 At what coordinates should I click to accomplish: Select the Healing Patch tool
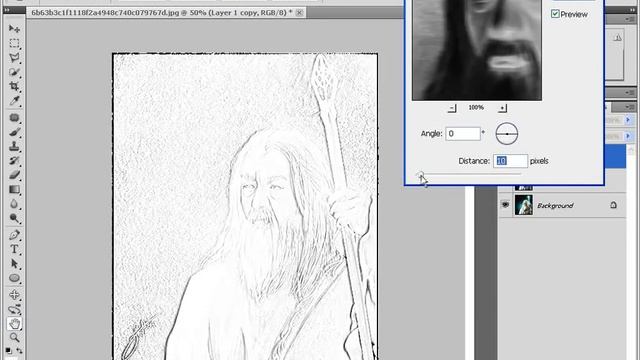pos(14,118)
